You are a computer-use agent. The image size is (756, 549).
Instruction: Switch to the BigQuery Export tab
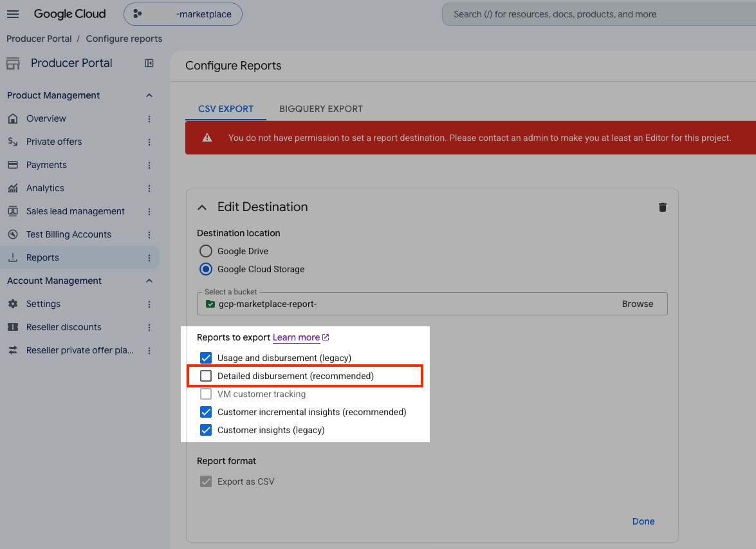[321, 109]
